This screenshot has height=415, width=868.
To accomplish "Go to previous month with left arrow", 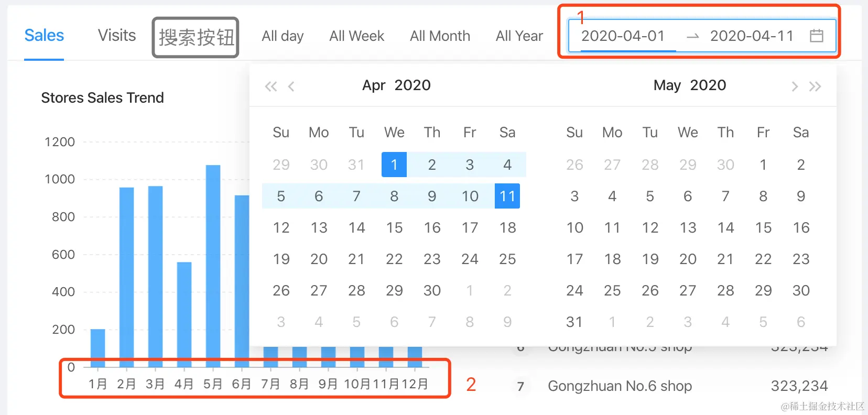I will (291, 86).
